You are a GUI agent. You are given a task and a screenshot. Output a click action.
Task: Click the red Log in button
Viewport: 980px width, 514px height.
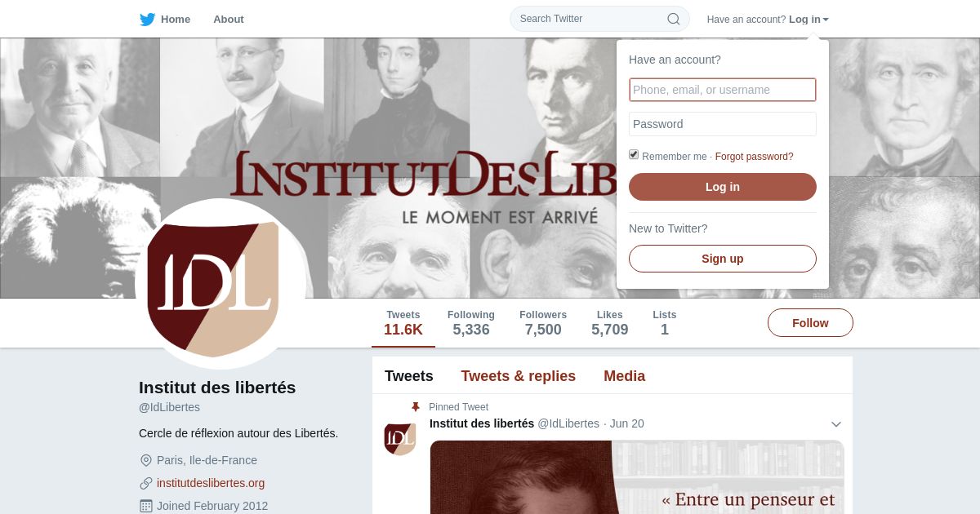pyautogui.click(x=723, y=187)
